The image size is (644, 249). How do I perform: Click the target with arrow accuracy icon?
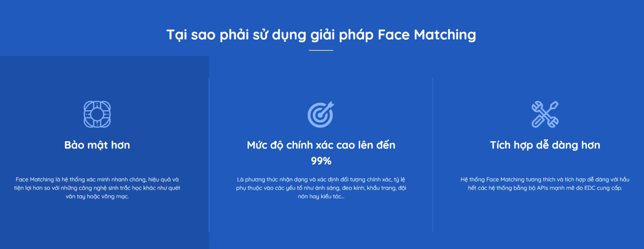(x=321, y=114)
